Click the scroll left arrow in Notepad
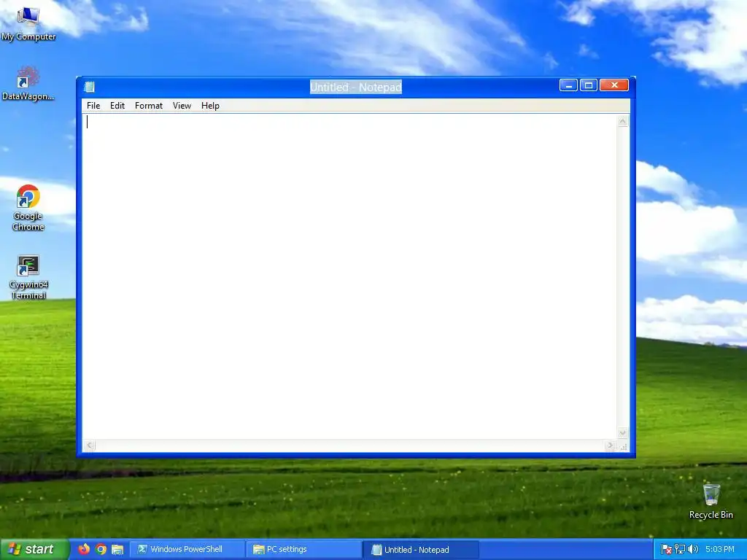 click(90, 446)
